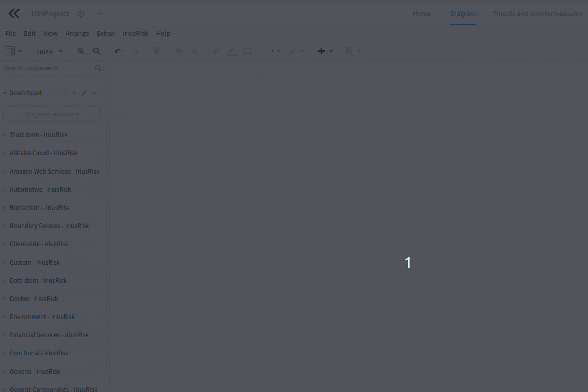Expand Trust zone - IriusRisk
This screenshot has height=392, width=588.
point(5,134)
